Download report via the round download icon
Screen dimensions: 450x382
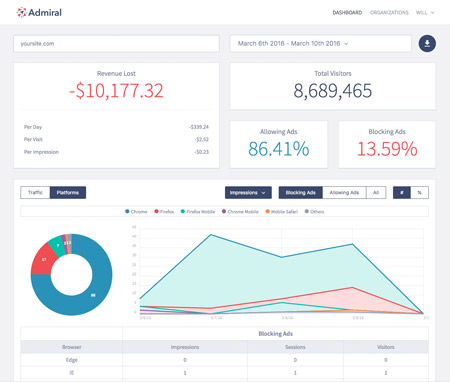(427, 43)
